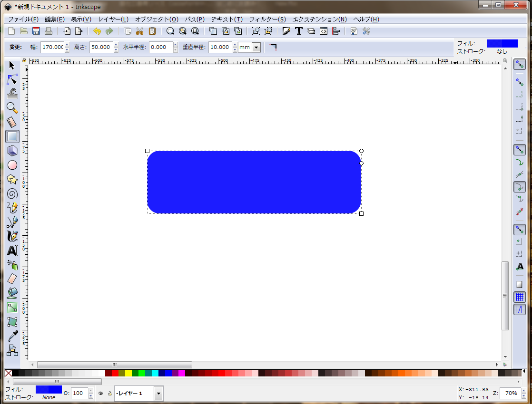Toggle grid snapping button on right bar
The width and height of the screenshot is (532, 404).
(x=520, y=298)
